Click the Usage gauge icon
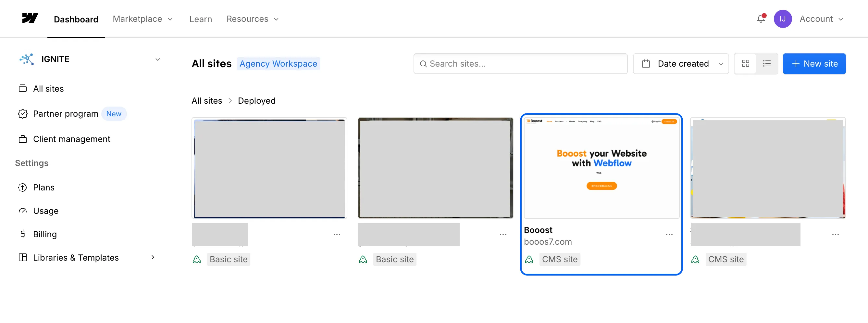This screenshot has height=323, width=868. [23, 210]
